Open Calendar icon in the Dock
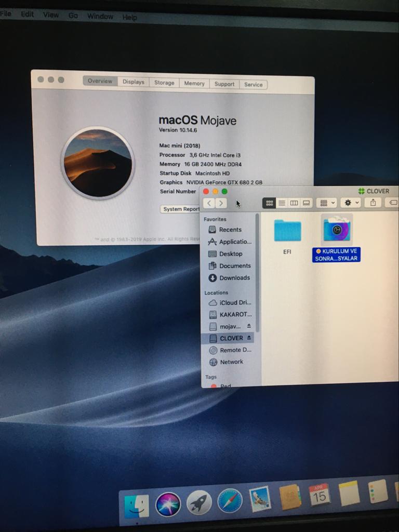The image size is (399, 532). 320,495
